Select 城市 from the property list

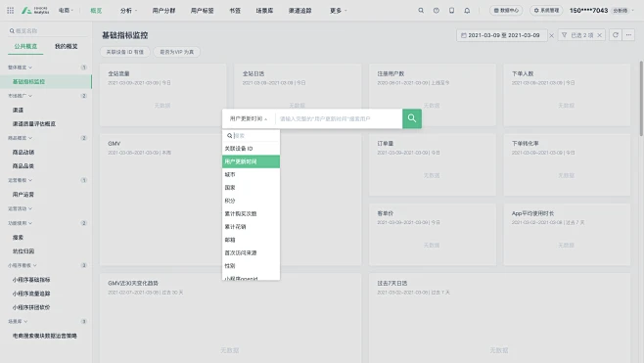pyautogui.click(x=251, y=174)
